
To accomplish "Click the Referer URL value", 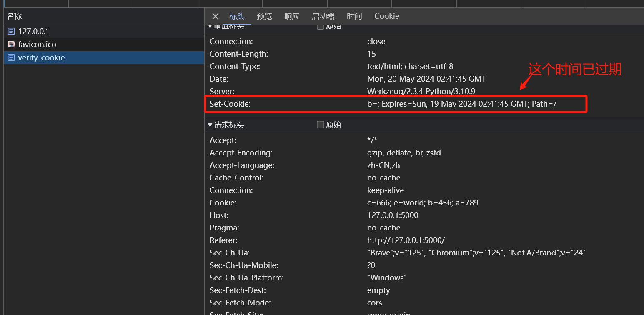I will point(406,240).
